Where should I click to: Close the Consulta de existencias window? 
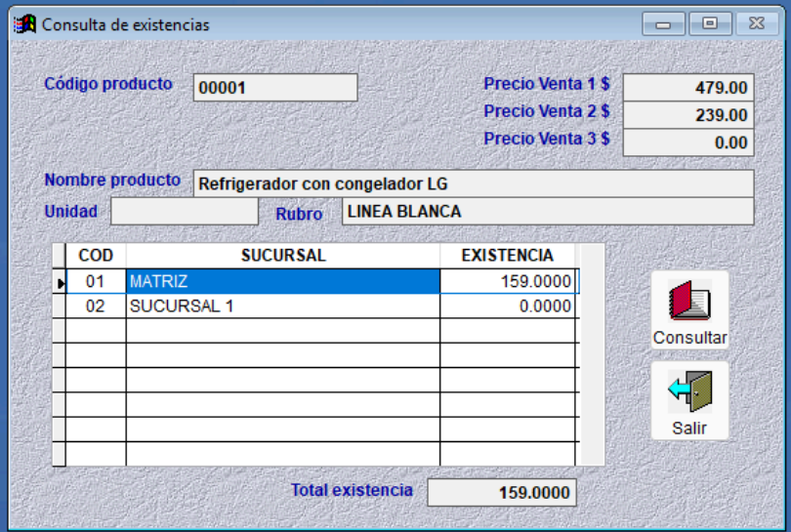coord(757,23)
